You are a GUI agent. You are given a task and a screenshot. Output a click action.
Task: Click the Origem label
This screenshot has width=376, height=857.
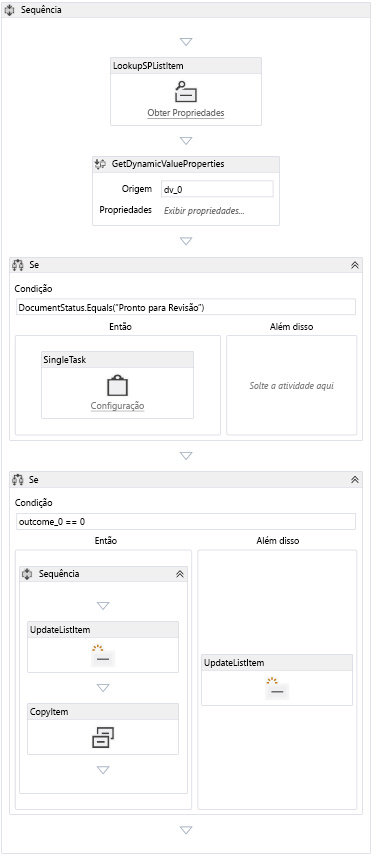point(137,189)
